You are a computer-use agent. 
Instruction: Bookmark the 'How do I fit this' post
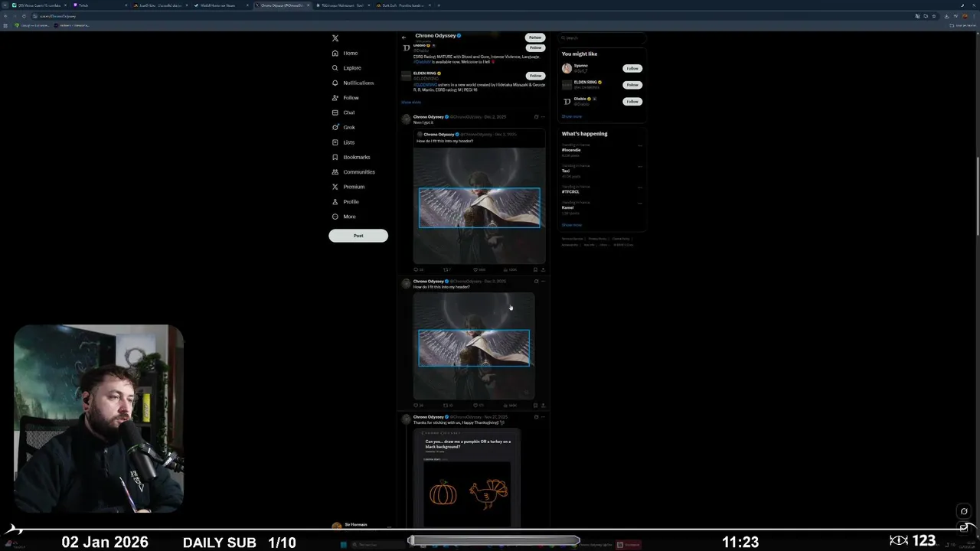(535, 405)
